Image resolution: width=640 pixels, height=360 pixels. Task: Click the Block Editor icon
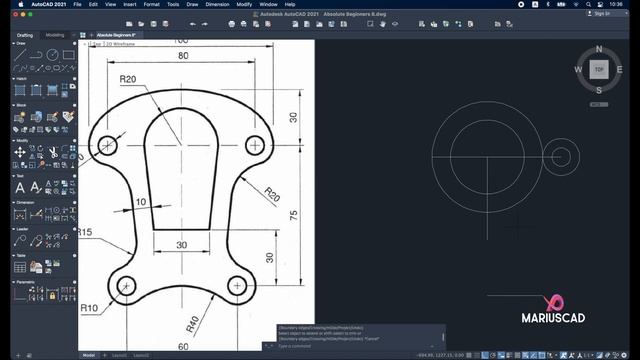[x=52, y=117]
